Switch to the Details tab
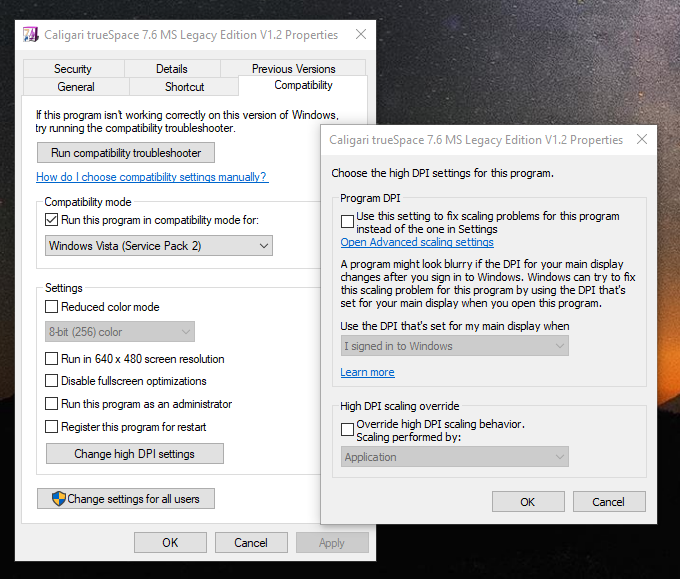 [172, 69]
